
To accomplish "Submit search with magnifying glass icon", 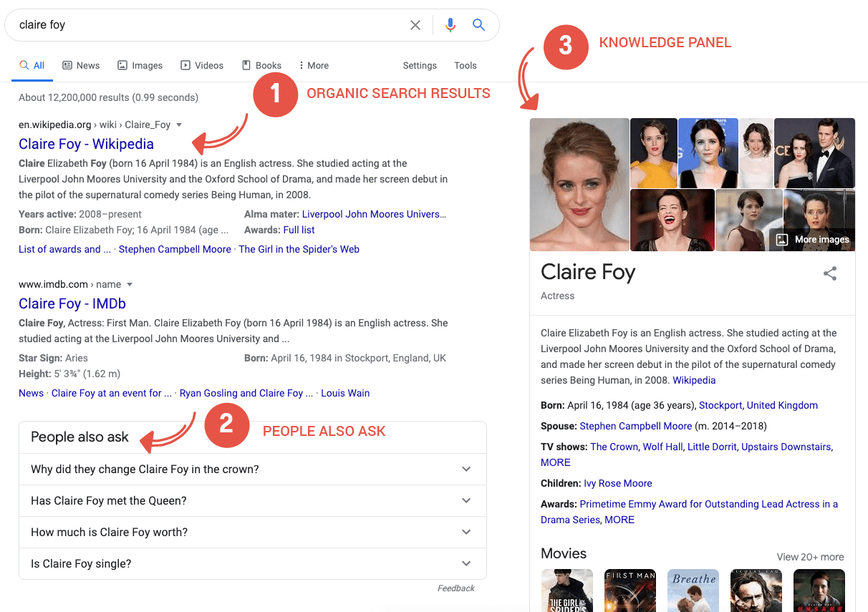I will point(479,25).
